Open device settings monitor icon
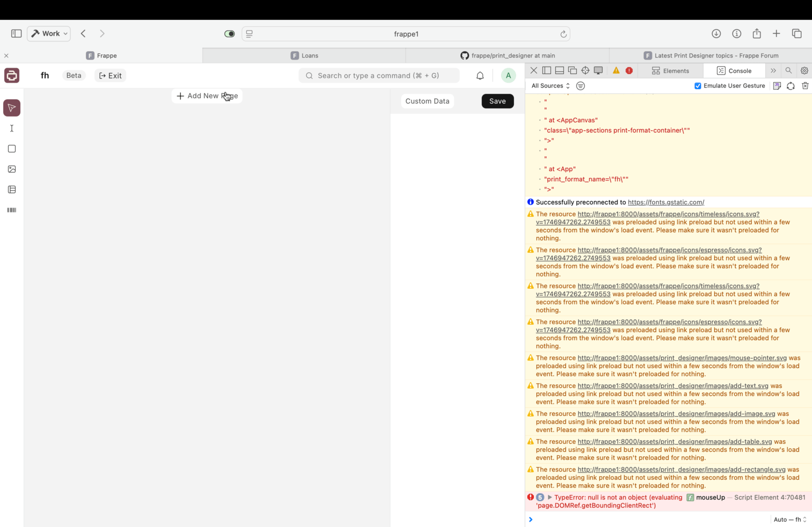The image size is (812, 527). point(598,70)
